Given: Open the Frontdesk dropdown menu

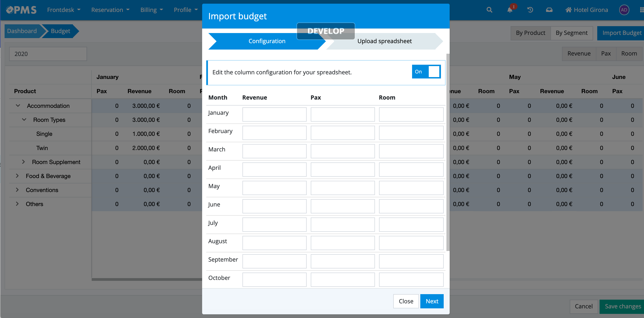Looking at the screenshot, I should pyautogui.click(x=63, y=10).
